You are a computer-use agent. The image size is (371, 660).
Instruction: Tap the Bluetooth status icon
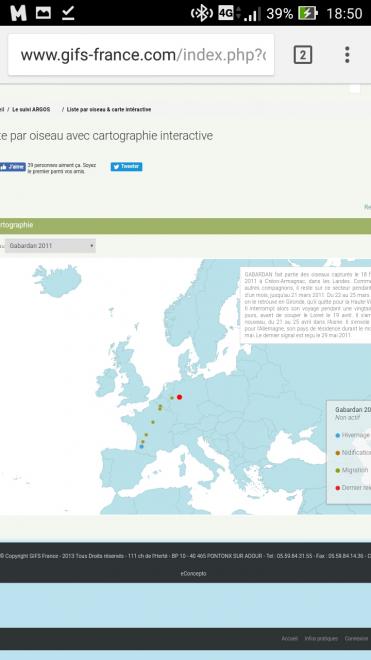pyautogui.click(x=202, y=13)
